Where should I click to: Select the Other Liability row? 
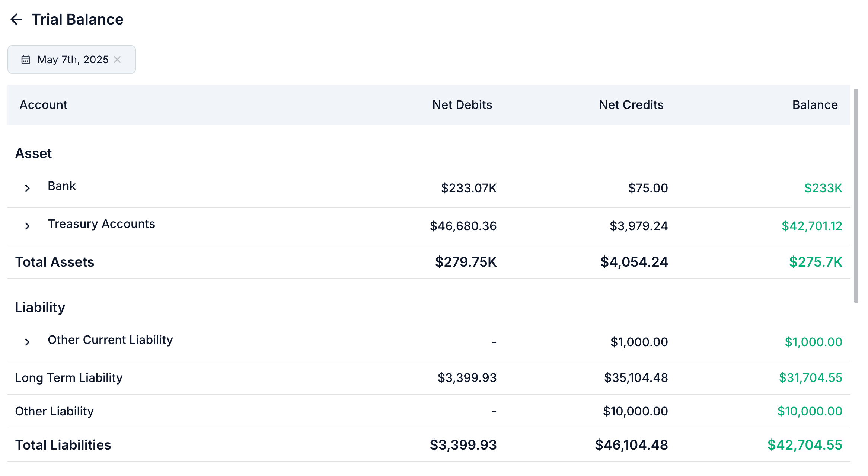tap(54, 411)
